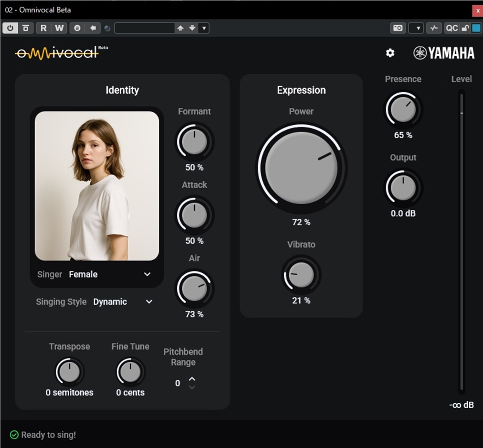Toggle the plugin bypass button
Viewport: 483px width, 448px height.
26,28
